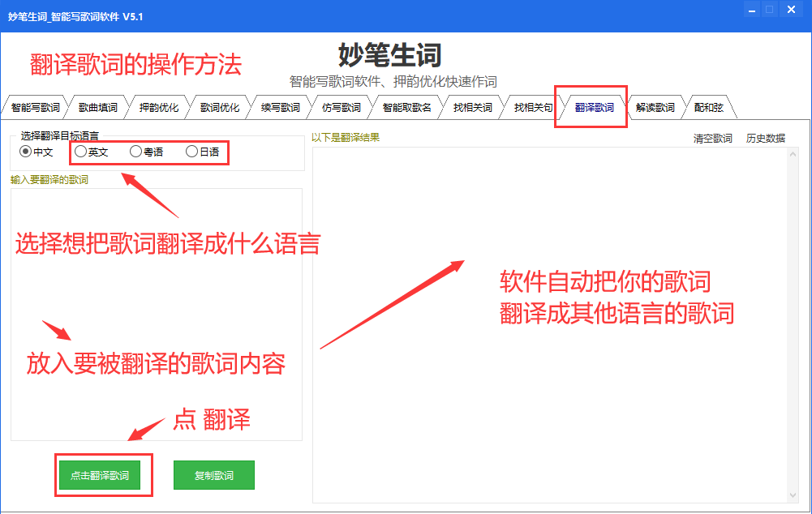
Task: Open the 找相关词 tab
Action: click(472, 108)
